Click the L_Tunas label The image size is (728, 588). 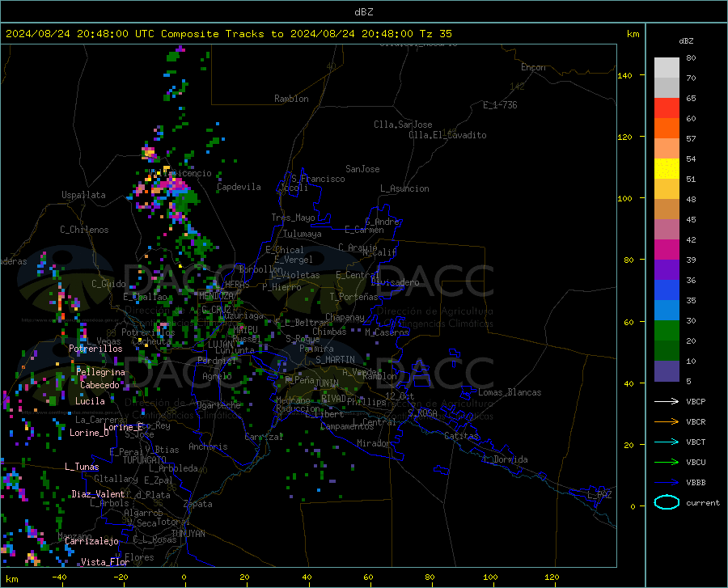click(x=82, y=467)
